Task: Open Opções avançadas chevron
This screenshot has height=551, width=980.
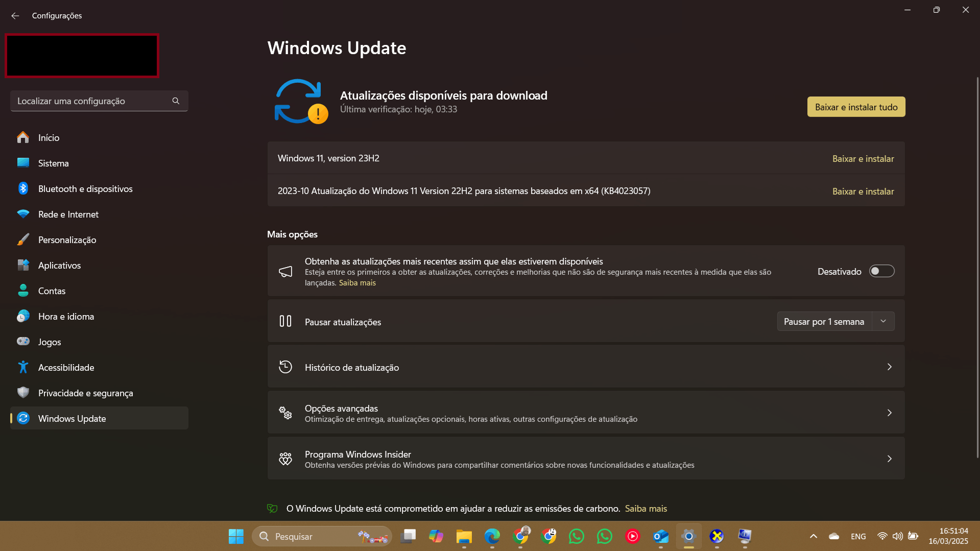Action: [889, 413]
